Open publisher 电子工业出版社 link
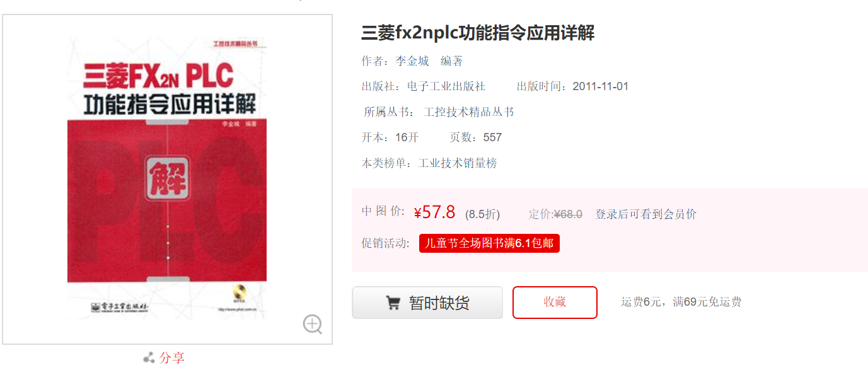Image resolution: width=868 pixels, height=370 pixels. tap(446, 86)
